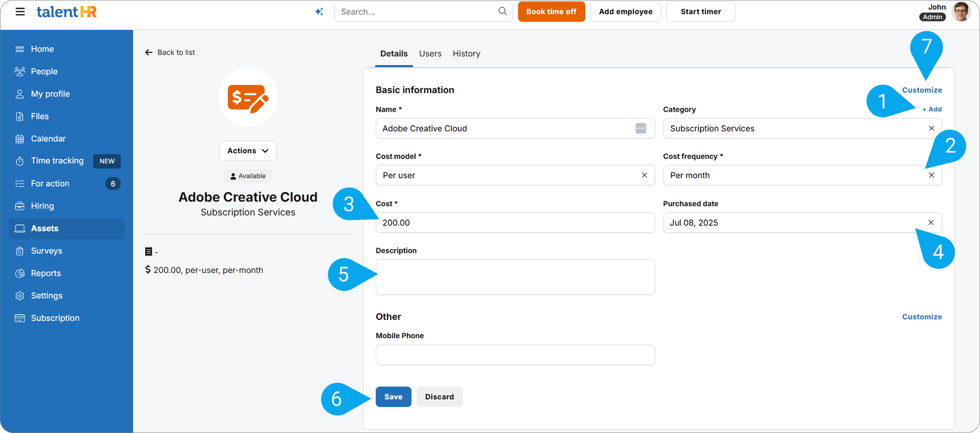Click the Start timer button
Screen dimensions: 980x433
tap(700, 11)
